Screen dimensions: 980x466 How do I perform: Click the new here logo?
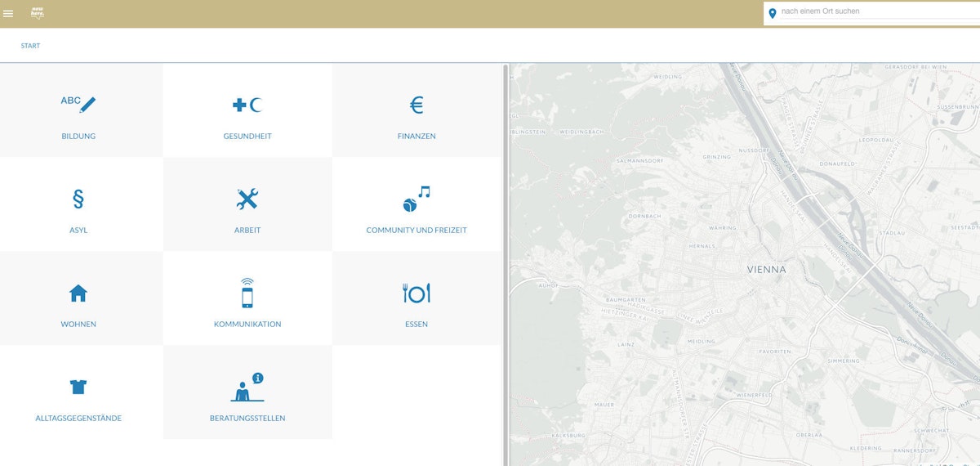(x=38, y=13)
